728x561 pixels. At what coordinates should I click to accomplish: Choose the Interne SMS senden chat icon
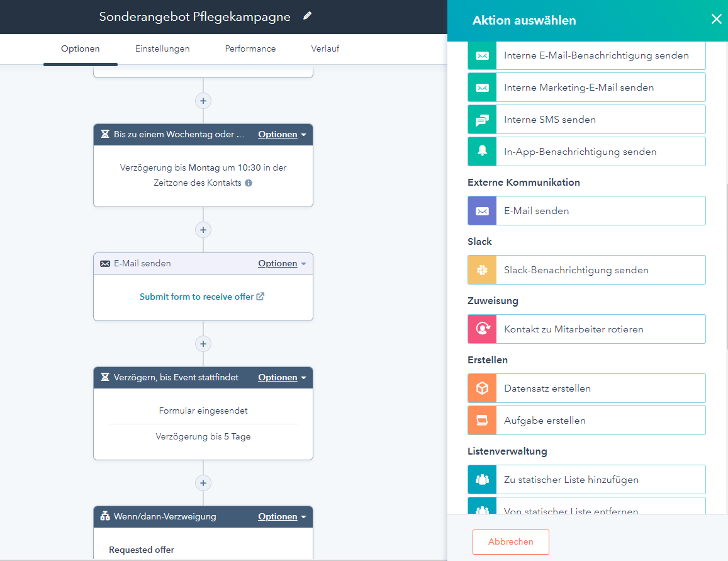482,120
